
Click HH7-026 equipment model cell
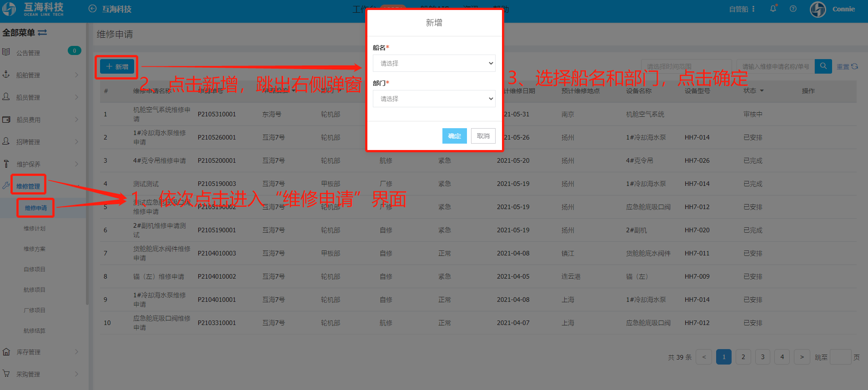coord(697,160)
